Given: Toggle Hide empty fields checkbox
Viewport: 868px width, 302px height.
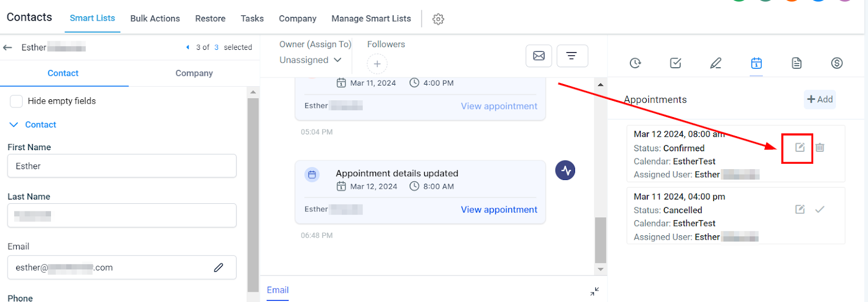Looking at the screenshot, I should pyautogui.click(x=16, y=101).
